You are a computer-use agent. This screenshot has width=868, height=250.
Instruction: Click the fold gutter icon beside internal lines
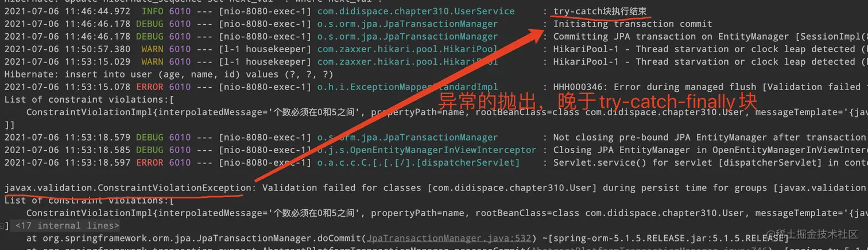(3, 226)
